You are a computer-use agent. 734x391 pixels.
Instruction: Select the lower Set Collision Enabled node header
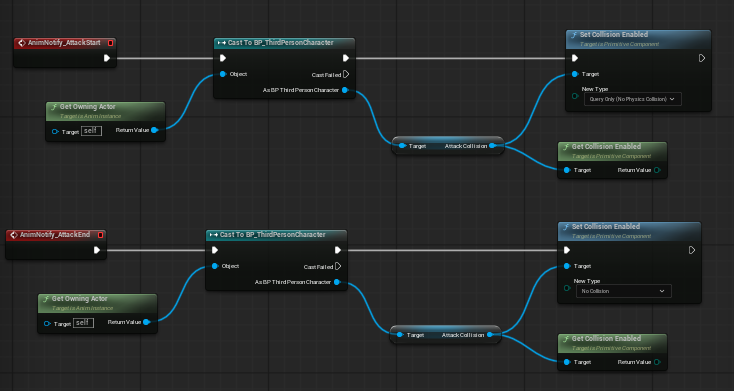629,231
